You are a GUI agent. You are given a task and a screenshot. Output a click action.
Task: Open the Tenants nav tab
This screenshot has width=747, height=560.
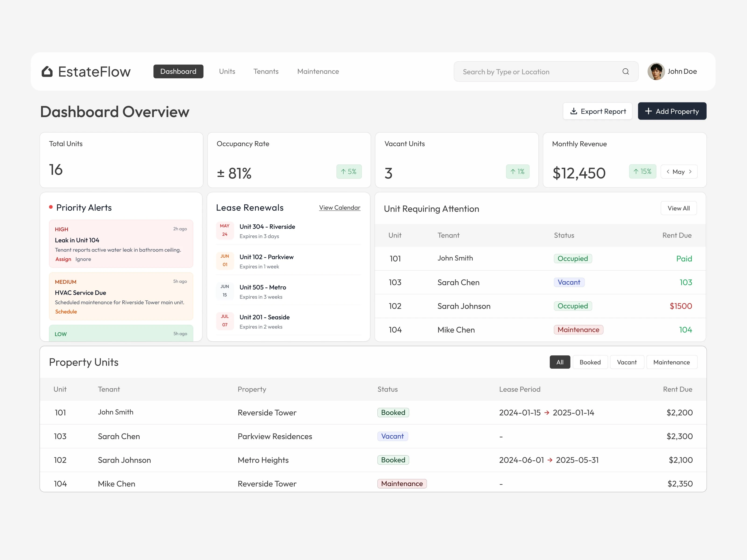(266, 72)
